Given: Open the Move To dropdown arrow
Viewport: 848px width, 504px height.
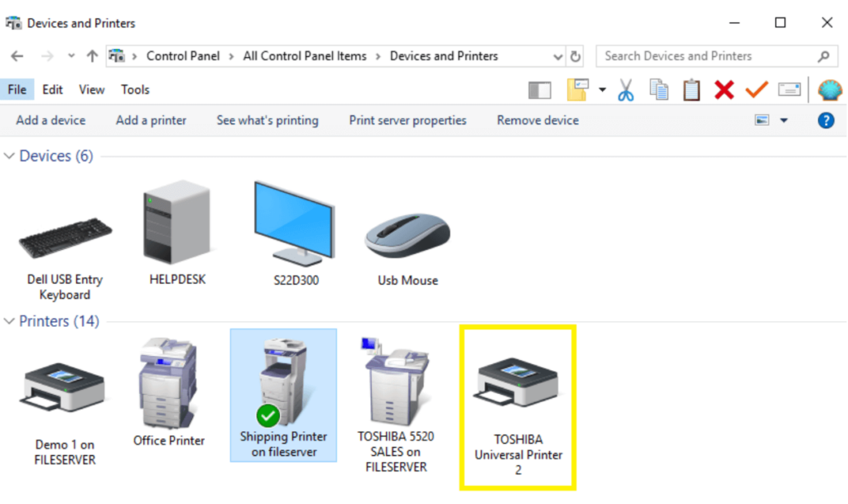Looking at the screenshot, I should pos(602,90).
